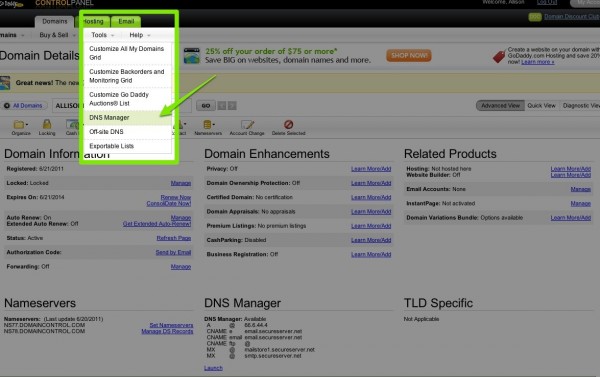Click the red price tag icon
600x377 pixels.
coord(499,57)
